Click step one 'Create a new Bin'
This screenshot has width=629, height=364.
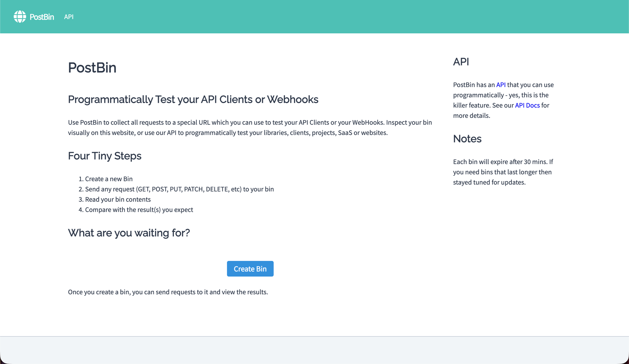tap(109, 179)
